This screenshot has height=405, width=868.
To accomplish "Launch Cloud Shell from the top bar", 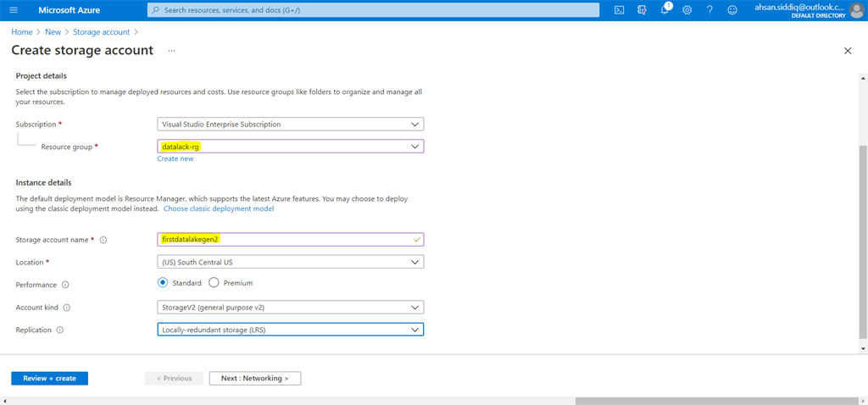I will pyautogui.click(x=620, y=10).
